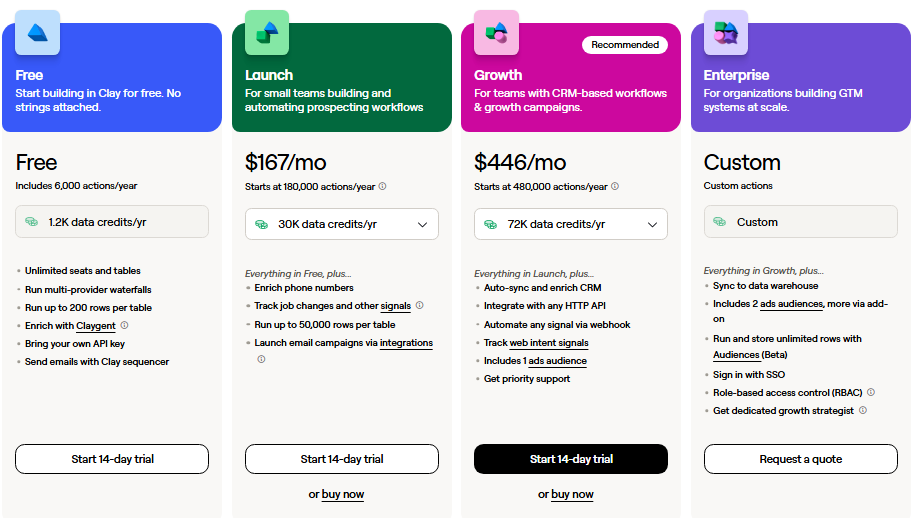This screenshot has width=912, height=518.
Task: Open the web intent signals link
Action: (549, 343)
